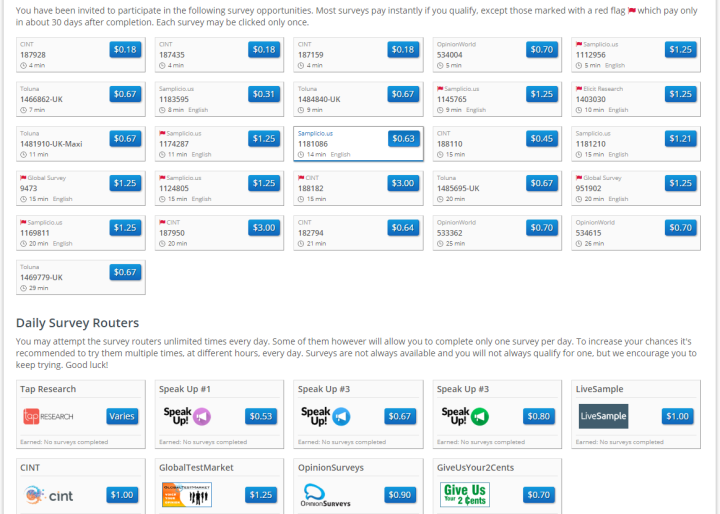Click clock icon on survey 1469779-UK
The image size is (720, 514).
(x=23, y=288)
